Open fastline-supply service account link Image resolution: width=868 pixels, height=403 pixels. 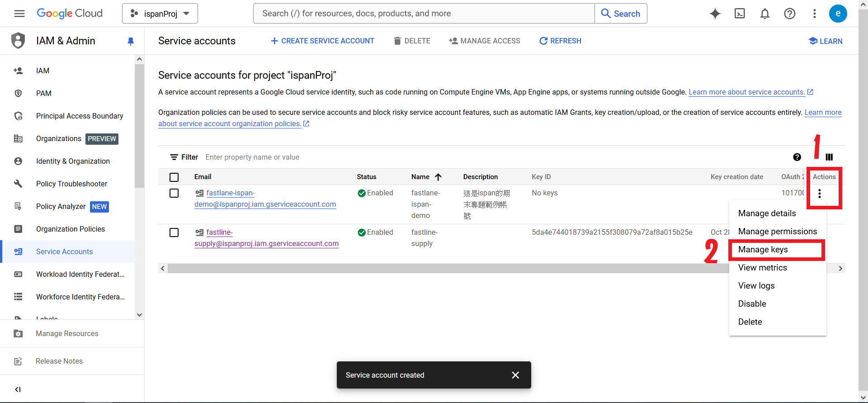(x=267, y=238)
